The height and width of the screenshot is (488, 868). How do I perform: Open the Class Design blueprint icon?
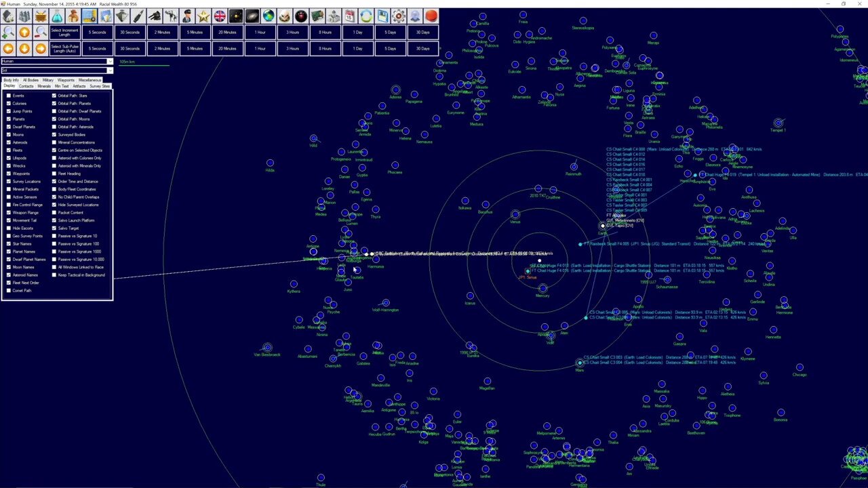click(90, 16)
